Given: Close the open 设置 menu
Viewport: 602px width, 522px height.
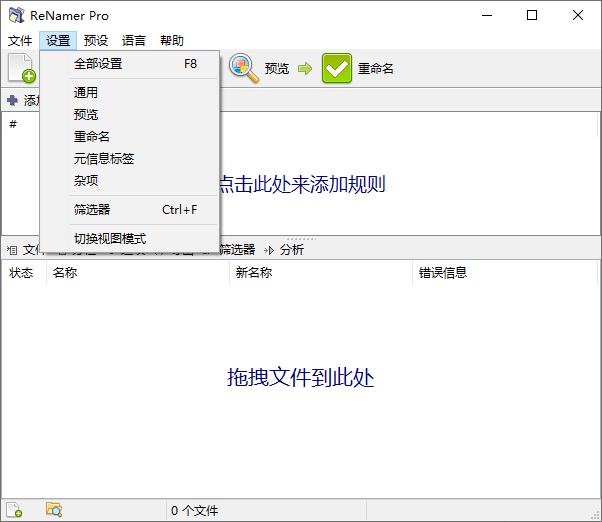Looking at the screenshot, I should coord(58,40).
